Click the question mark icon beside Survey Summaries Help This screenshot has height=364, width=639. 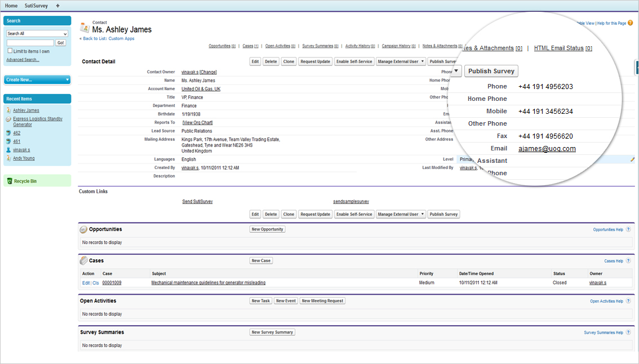[628, 332]
